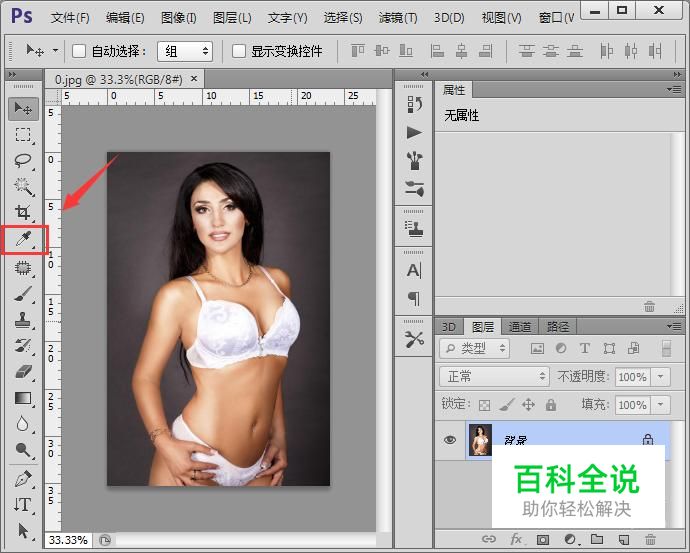Toggle lock transparent pixels
This screenshot has height=553, width=690.
[x=484, y=405]
